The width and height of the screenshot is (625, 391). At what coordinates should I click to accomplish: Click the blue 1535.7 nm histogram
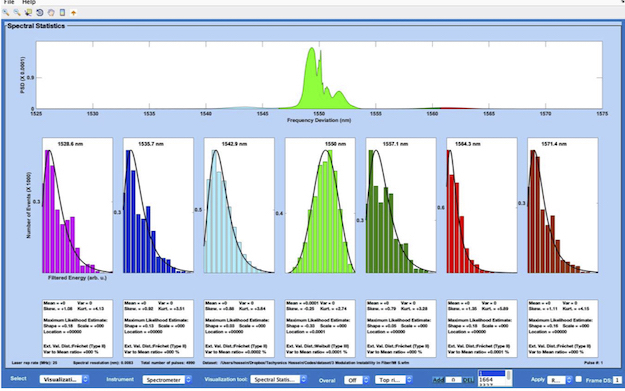pos(158,205)
